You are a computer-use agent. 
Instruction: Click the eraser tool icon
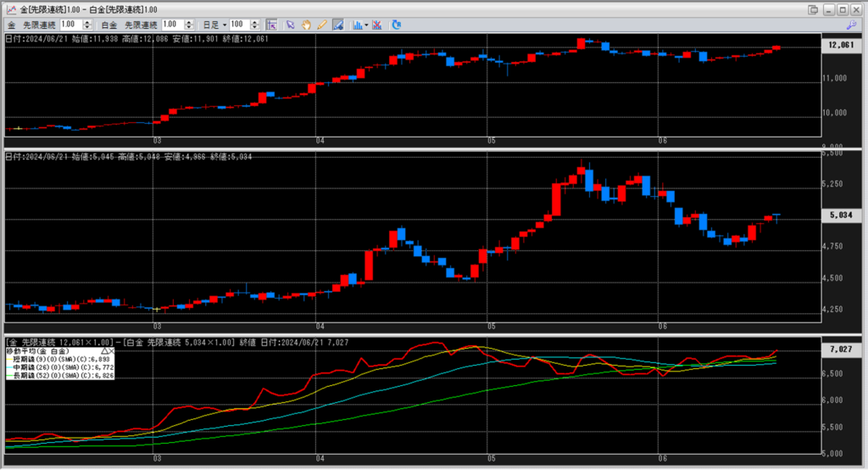click(337, 25)
